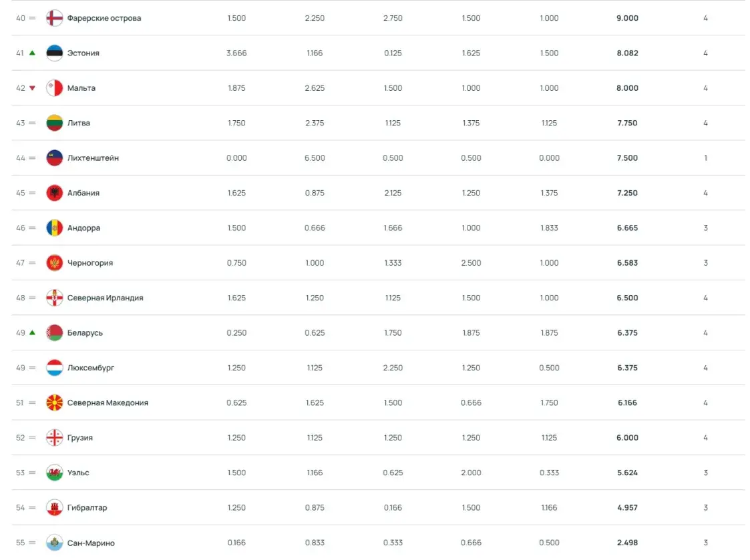Click the Andorra flag icon
750x560 pixels.
pyautogui.click(x=54, y=228)
